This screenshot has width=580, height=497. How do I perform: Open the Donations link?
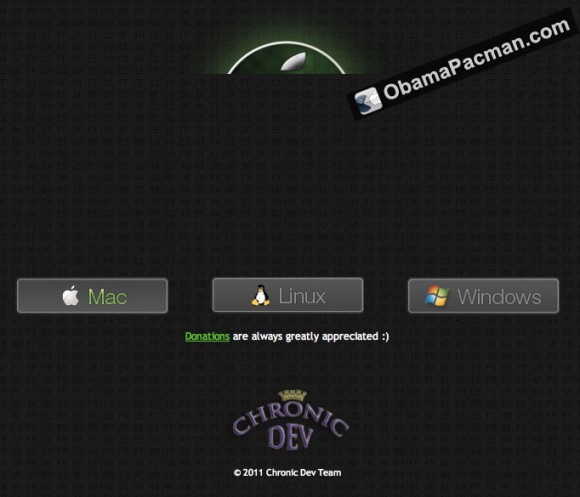pyautogui.click(x=207, y=337)
